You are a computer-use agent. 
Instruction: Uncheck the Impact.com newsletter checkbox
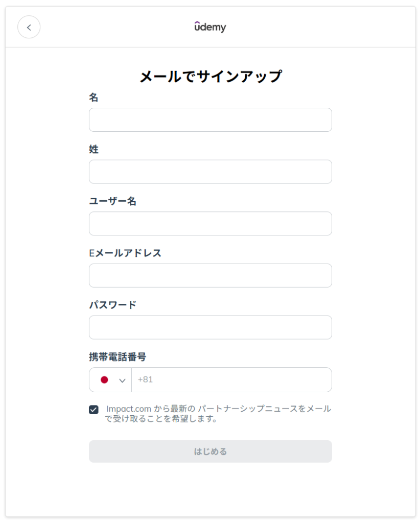click(94, 410)
